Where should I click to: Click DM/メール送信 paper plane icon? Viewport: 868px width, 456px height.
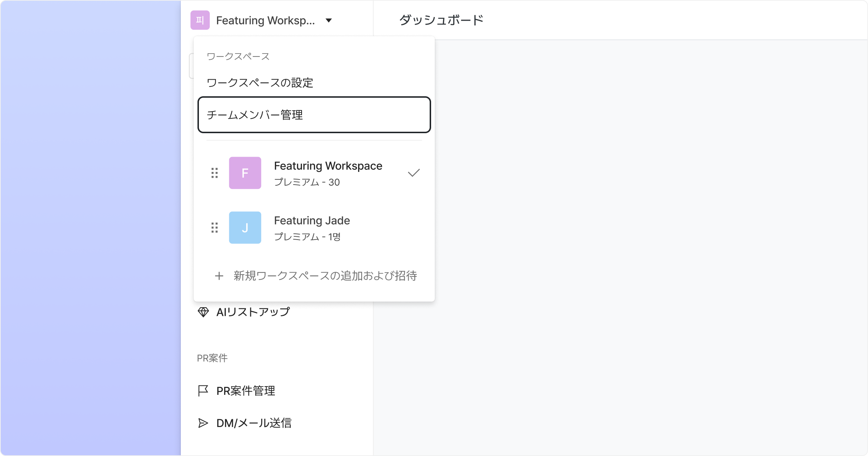point(203,423)
